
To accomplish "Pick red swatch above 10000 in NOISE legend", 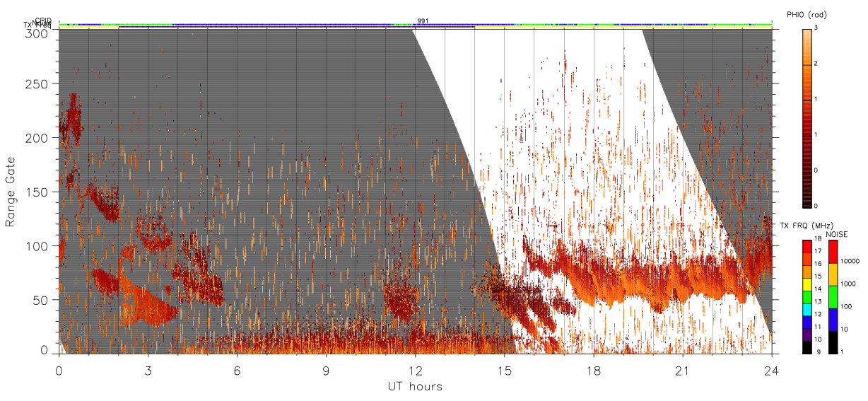I will 833,252.
